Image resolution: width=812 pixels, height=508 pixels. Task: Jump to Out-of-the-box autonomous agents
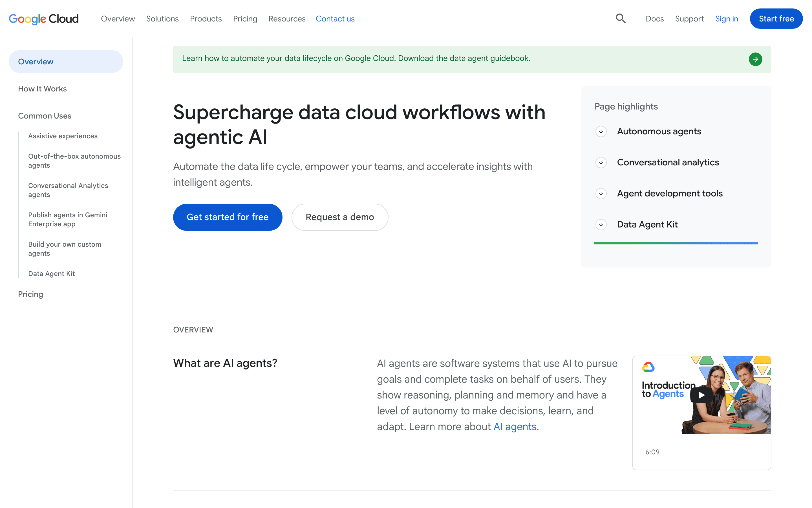point(74,161)
